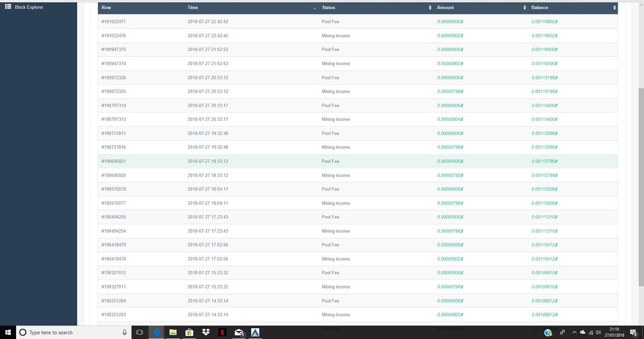This screenshot has width=644, height=339.
Task: Click balance 0.00115198 in row #190872325
Action: coord(545,91)
